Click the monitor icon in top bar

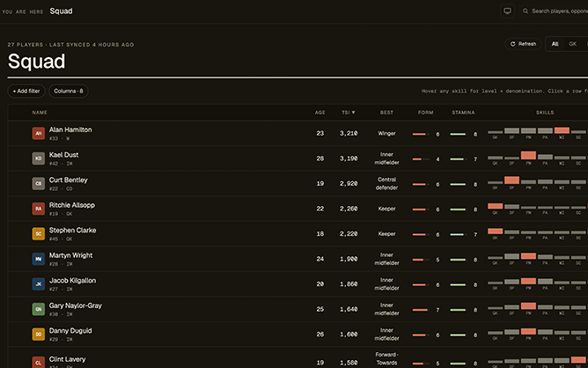(x=507, y=11)
